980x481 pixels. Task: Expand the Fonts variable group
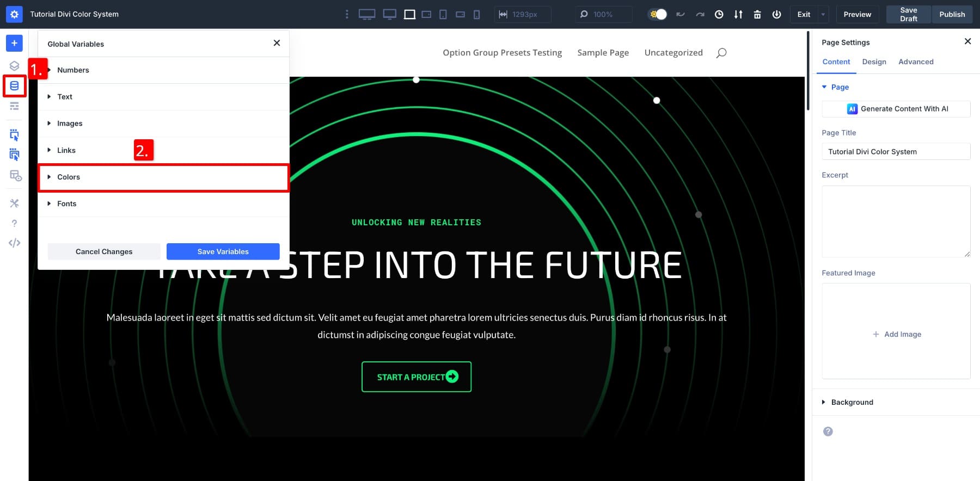[x=67, y=204]
